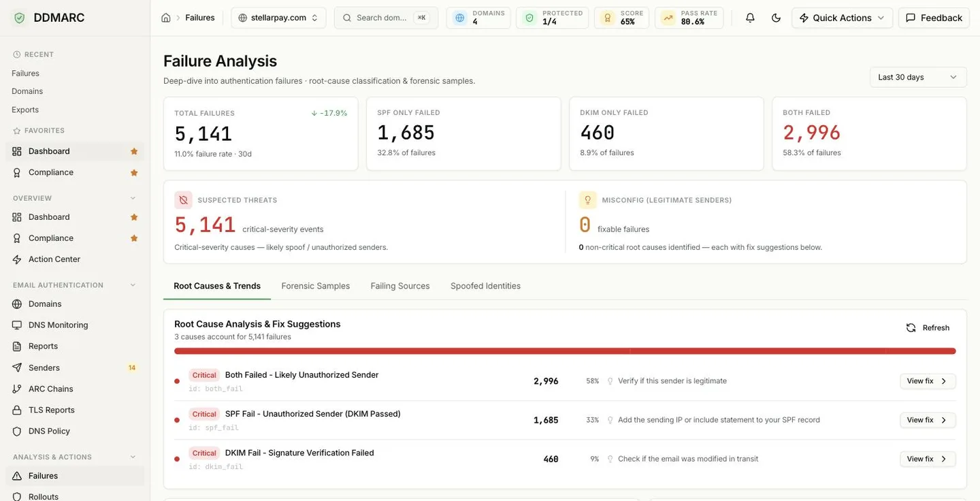Click the Feedback button
The width and height of the screenshot is (980, 501).
tap(934, 18)
